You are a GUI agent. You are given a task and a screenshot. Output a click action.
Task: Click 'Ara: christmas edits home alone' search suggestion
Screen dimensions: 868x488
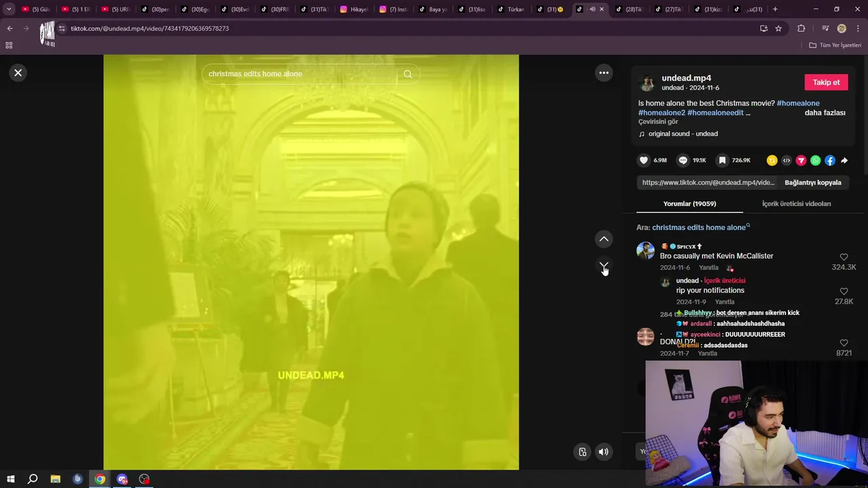tap(693, 228)
